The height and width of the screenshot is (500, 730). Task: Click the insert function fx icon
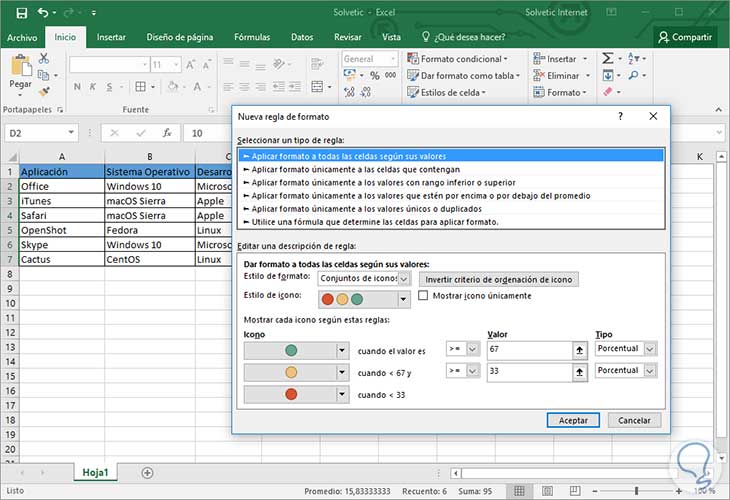point(167,132)
